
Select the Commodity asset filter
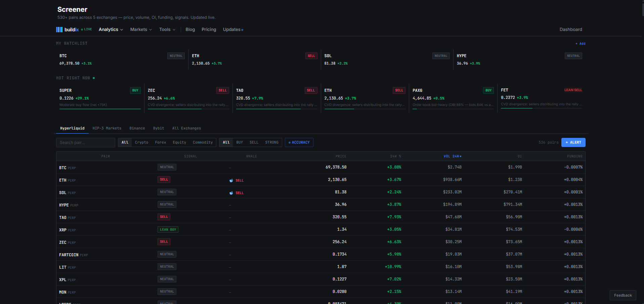[203, 143]
